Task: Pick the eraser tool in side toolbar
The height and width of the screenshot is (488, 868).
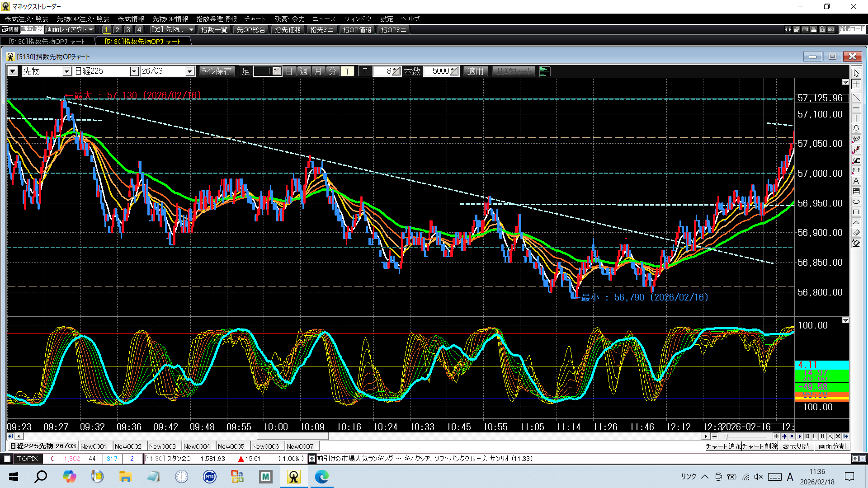Action: [856, 233]
